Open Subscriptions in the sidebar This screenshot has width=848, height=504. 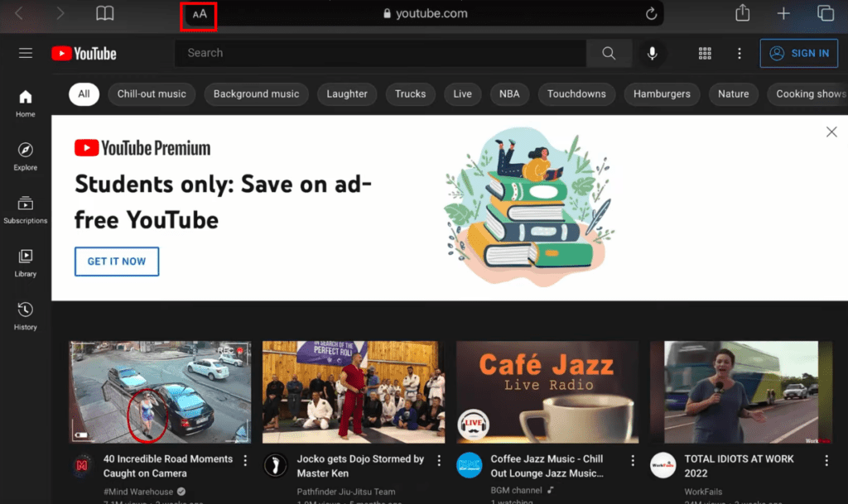[x=26, y=210]
